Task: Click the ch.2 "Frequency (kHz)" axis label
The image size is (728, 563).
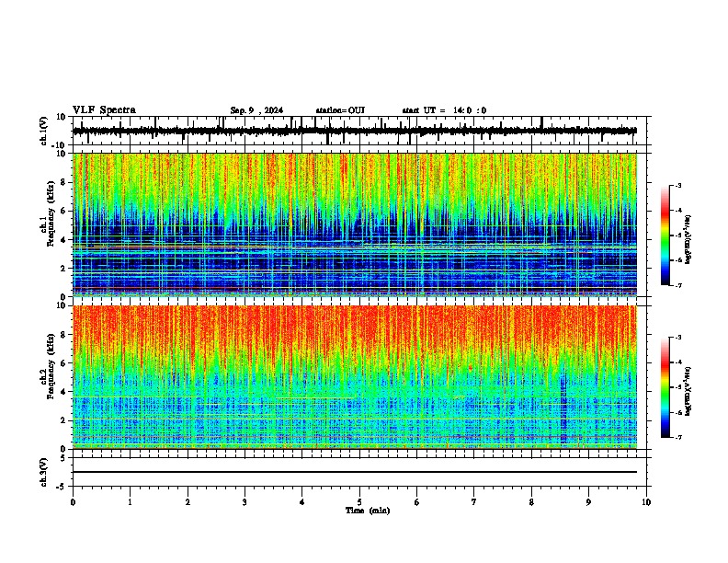Action: click(50, 366)
